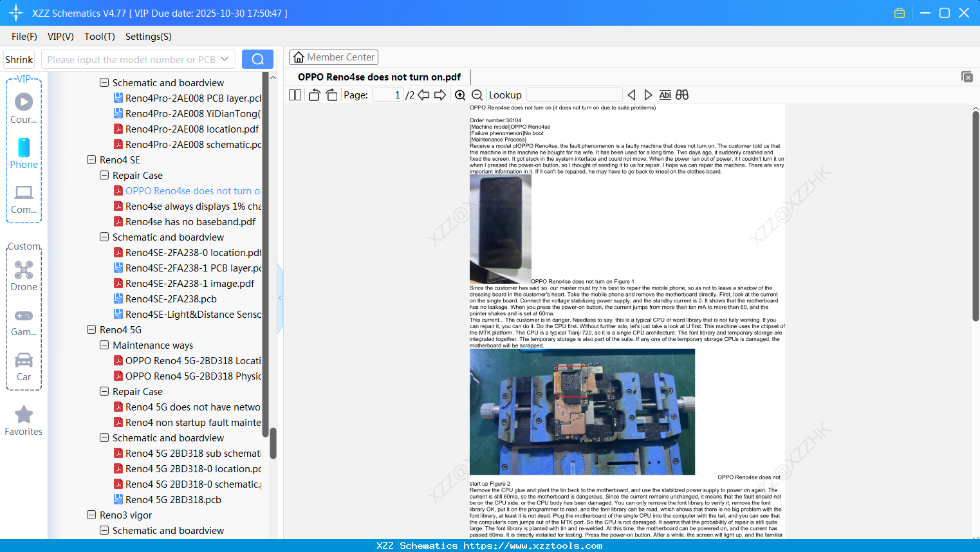Click the blue search magnifier button

pyautogui.click(x=257, y=59)
